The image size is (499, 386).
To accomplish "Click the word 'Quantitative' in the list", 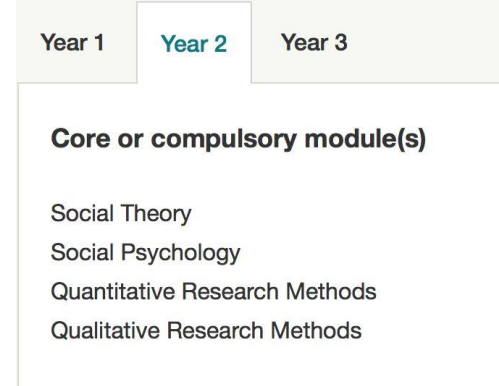I will pyautogui.click(x=113, y=291).
